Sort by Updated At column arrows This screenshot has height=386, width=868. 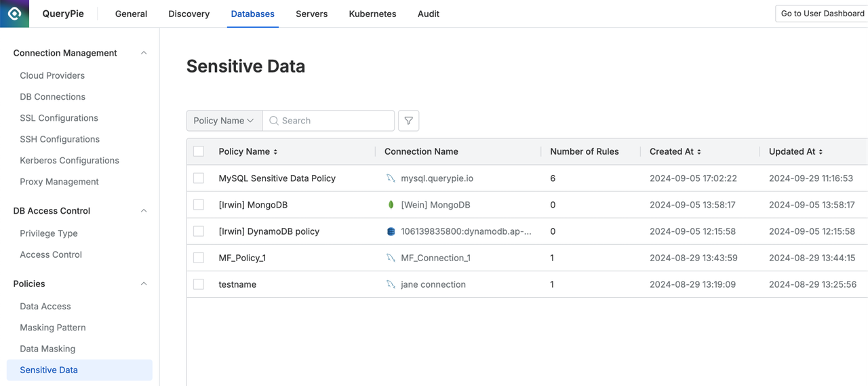point(821,152)
